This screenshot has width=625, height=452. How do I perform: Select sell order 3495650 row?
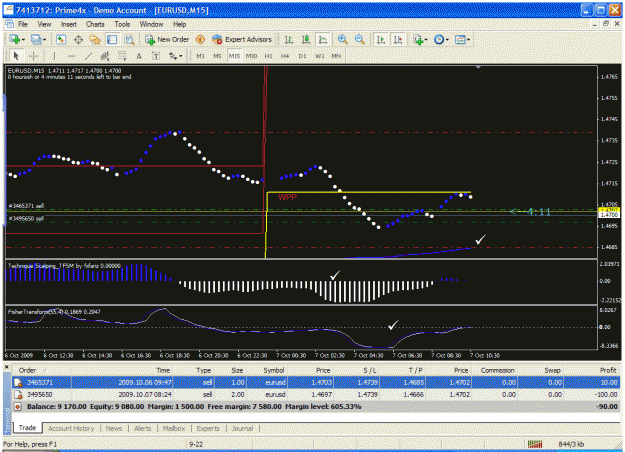[316, 395]
